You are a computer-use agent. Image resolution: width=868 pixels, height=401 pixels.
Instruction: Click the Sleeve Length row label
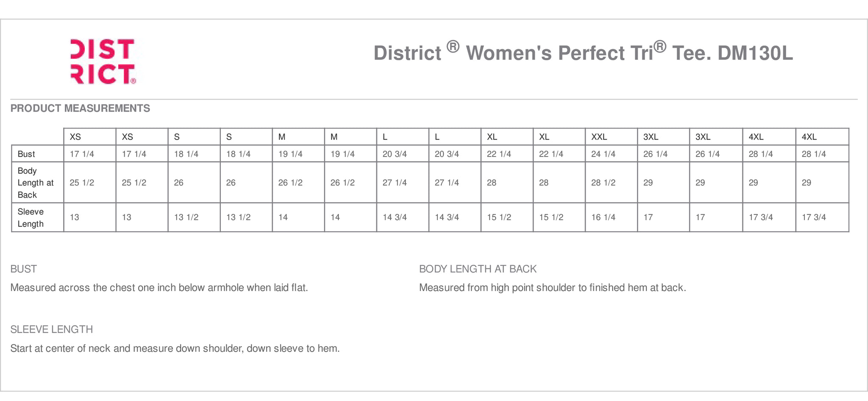click(x=31, y=218)
